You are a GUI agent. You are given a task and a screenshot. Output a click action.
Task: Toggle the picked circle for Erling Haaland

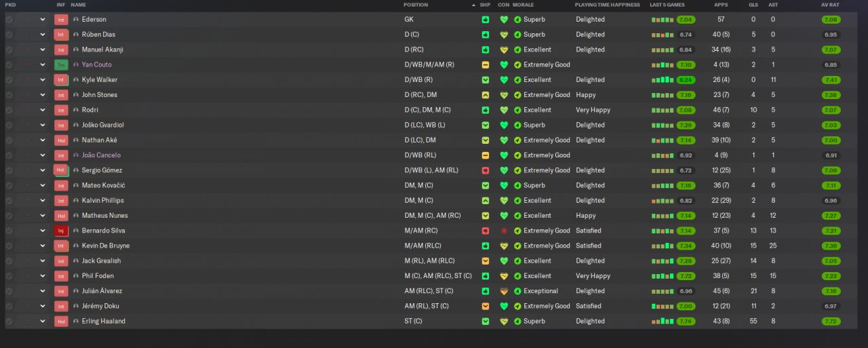9,322
